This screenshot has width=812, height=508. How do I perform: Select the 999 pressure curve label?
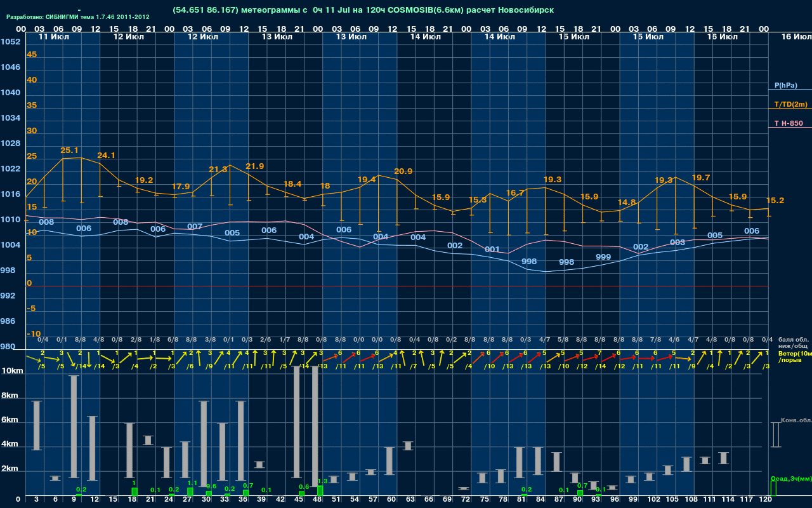pyautogui.click(x=603, y=257)
